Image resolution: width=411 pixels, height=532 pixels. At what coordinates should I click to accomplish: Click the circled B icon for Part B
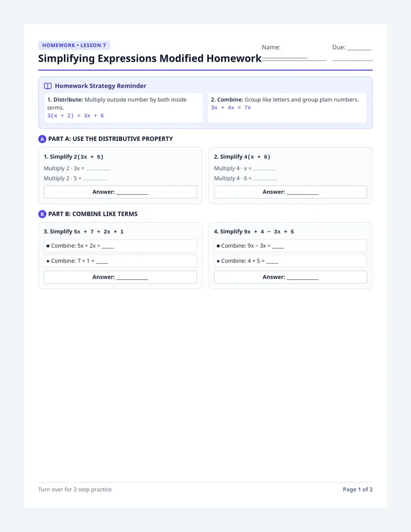[42, 214]
